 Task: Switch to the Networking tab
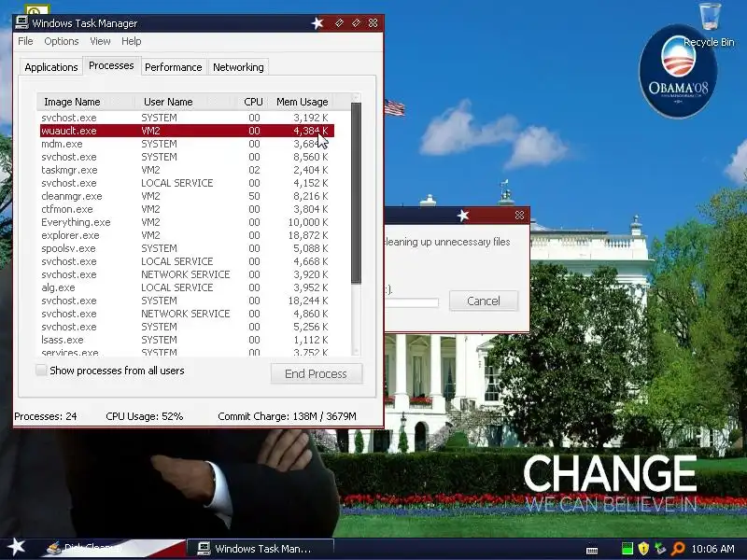coord(238,67)
